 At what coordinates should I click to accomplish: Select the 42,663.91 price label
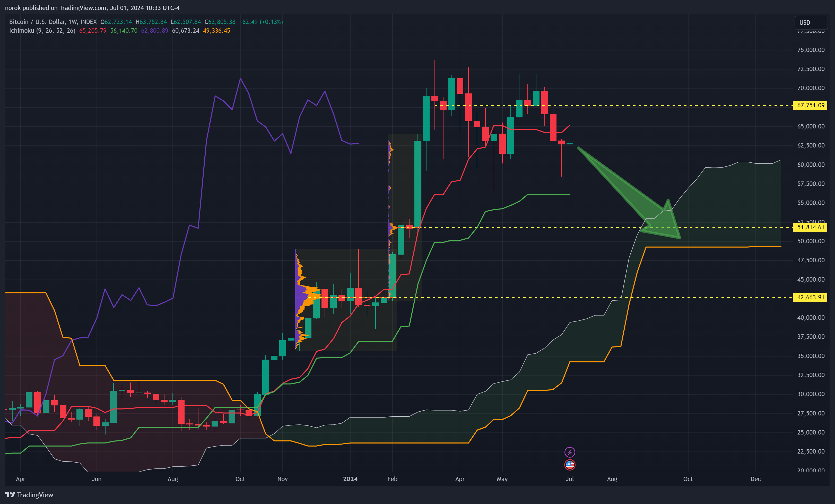[x=810, y=297]
